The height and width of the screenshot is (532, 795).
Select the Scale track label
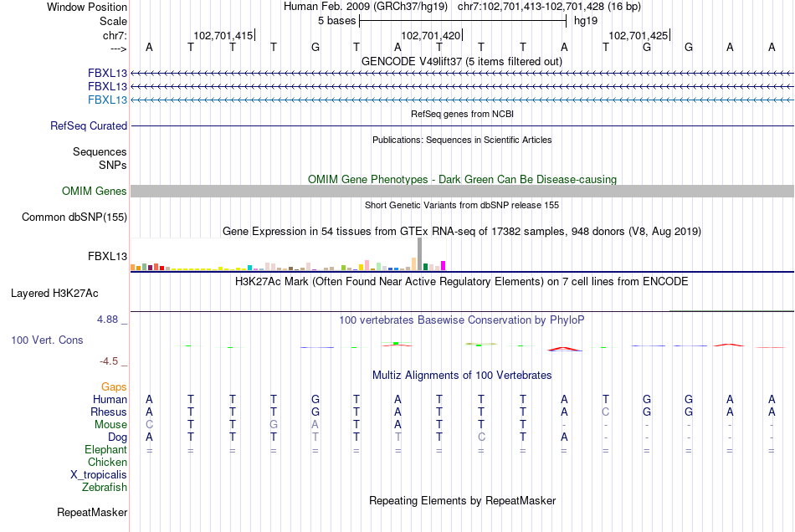pos(113,21)
